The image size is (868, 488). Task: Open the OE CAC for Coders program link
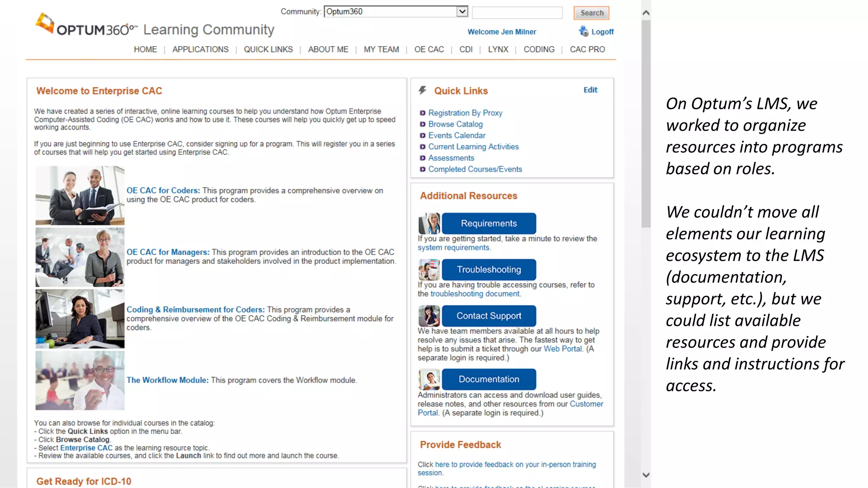click(163, 191)
